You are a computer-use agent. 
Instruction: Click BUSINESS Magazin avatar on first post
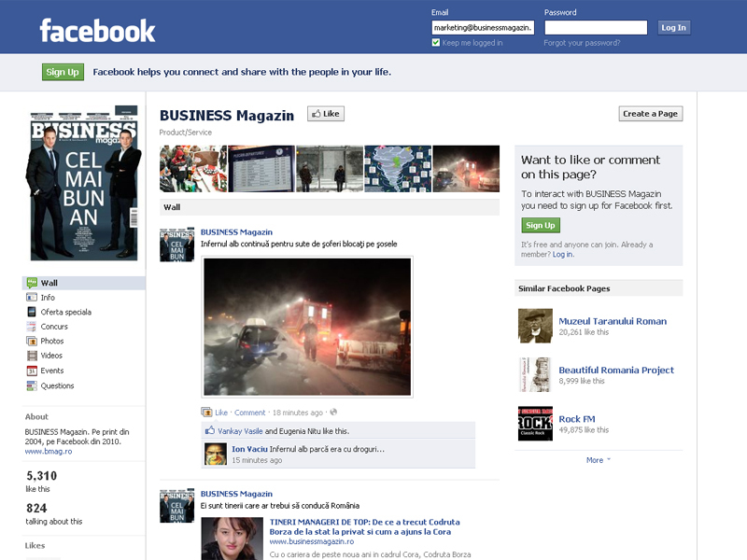coord(176,245)
